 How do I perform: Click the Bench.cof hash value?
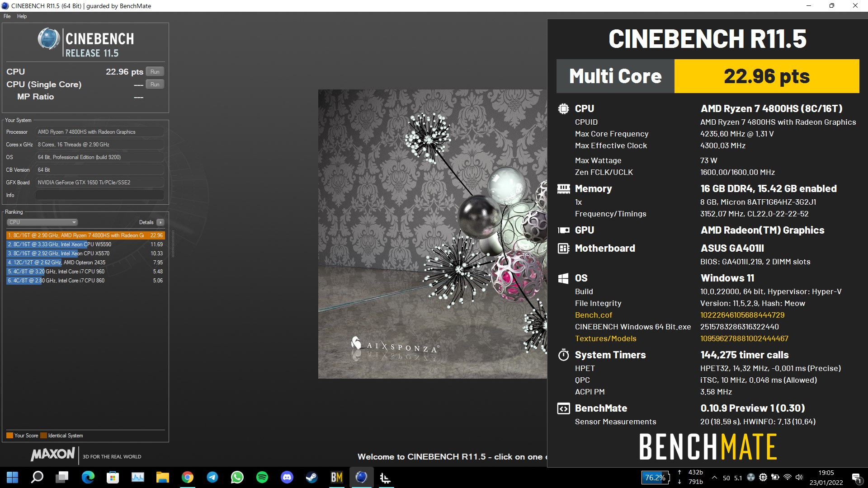(x=742, y=315)
